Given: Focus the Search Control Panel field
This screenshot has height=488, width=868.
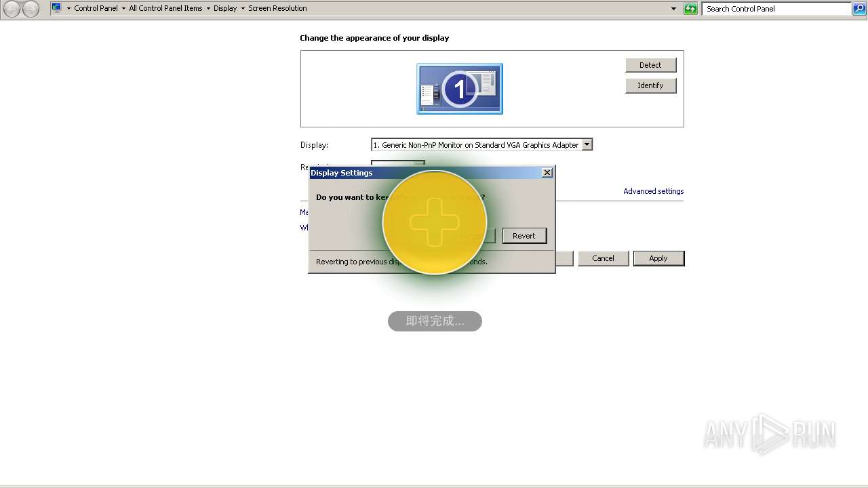Looking at the screenshot, I should click(776, 9).
